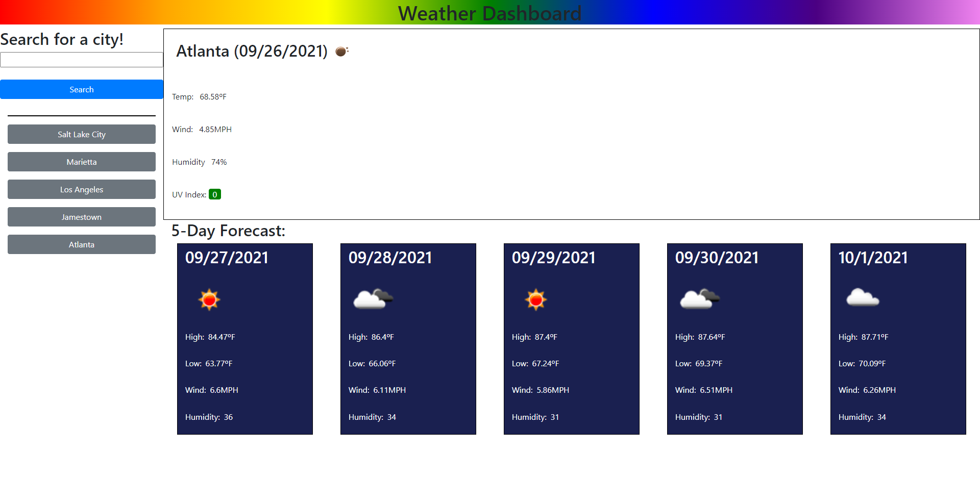Viewport: 980px width, 478px height.
Task: Select the Los Angeles history button
Action: [x=81, y=189]
